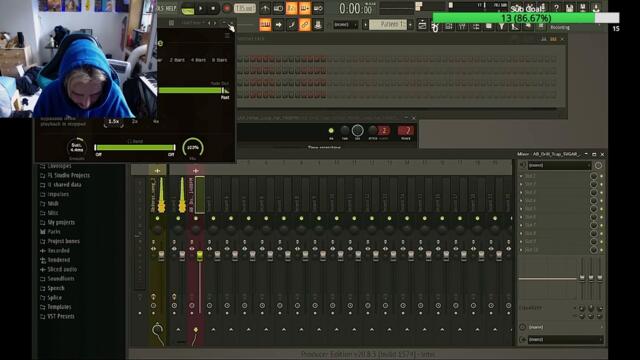Toggle blend recording (overdub) icon
The image size is (640, 360).
click(x=304, y=8)
